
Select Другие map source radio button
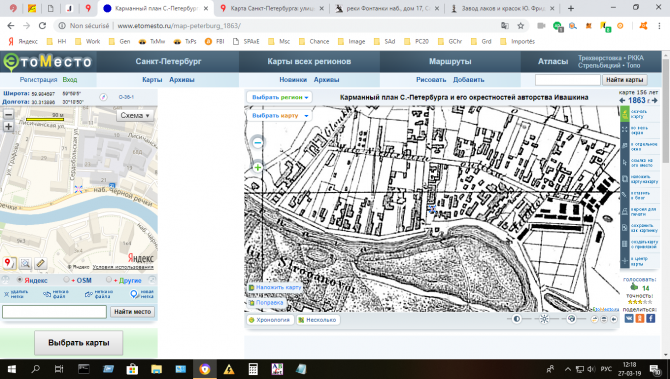click(x=109, y=280)
